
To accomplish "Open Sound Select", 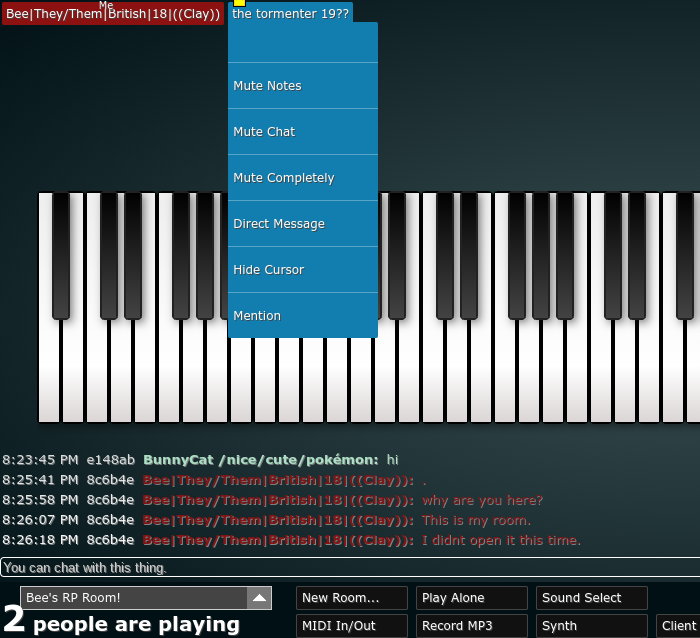I will (591, 598).
